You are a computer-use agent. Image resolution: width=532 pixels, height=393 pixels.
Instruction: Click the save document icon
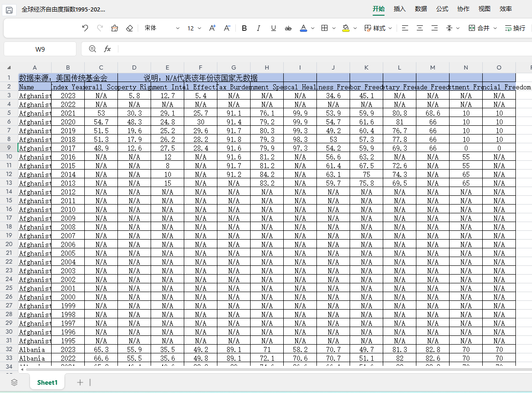coord(9,10)
